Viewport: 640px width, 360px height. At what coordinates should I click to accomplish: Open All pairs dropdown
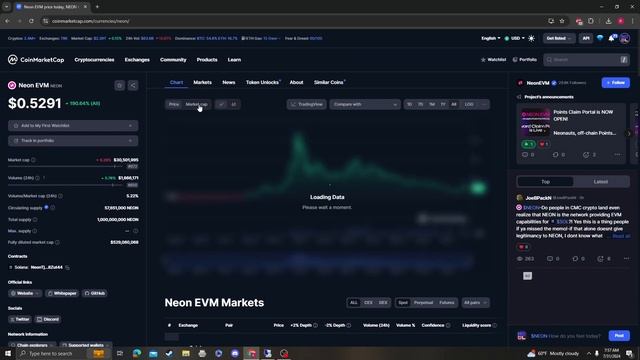475,303
